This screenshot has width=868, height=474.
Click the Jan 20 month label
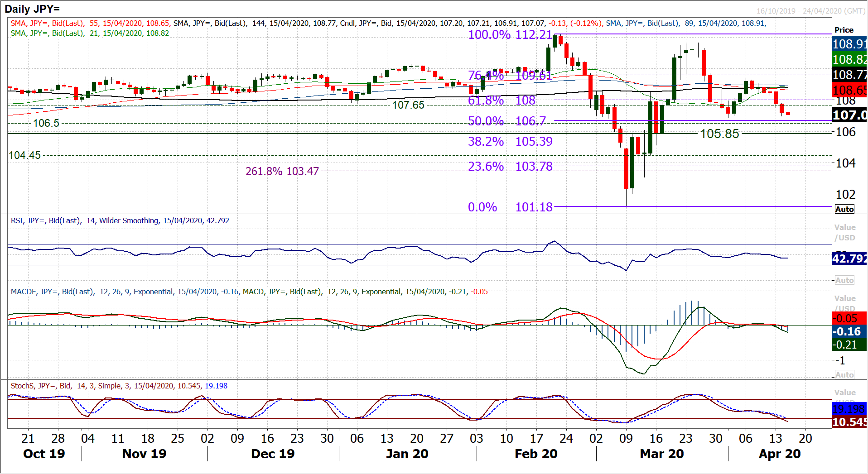407,454
